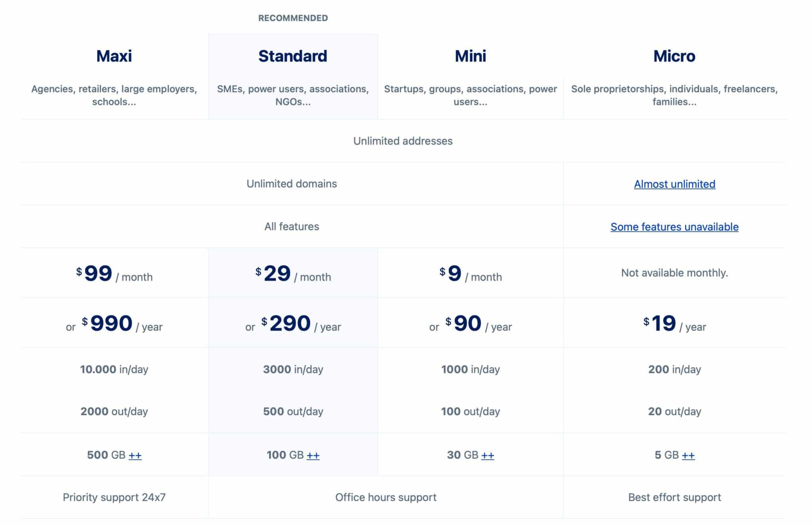
Task: Open the ++ link after 30 GB
Action: tap(488, 455)
